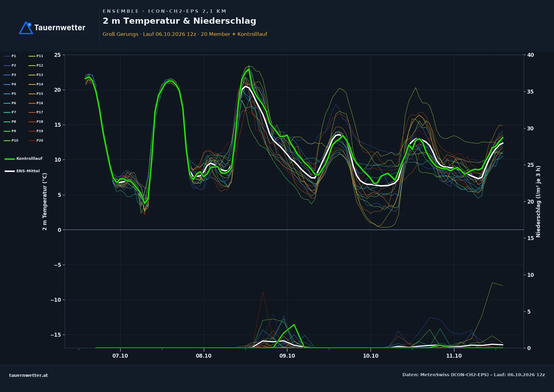Select the P15 legend entry

(x=36, y=94)
